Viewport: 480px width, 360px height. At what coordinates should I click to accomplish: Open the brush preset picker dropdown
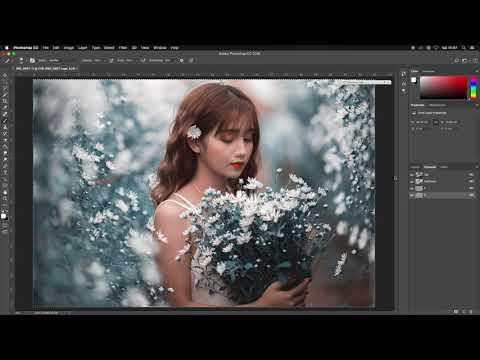point(21,60)
